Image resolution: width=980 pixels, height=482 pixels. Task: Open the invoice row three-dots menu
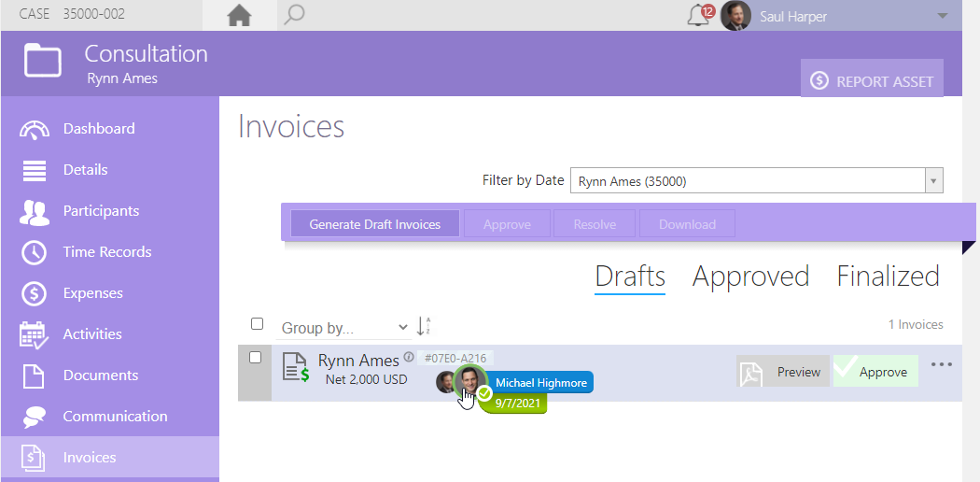click(941, 364)
